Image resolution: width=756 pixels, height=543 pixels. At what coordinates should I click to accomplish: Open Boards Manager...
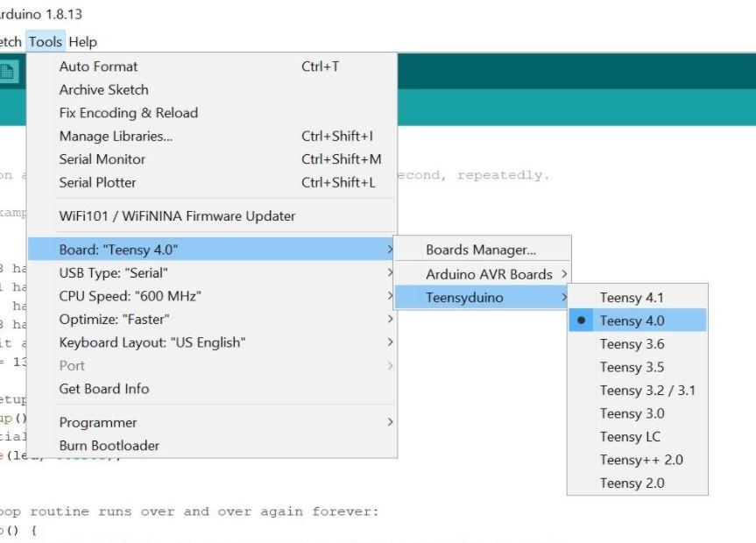(x=483, y=250)
